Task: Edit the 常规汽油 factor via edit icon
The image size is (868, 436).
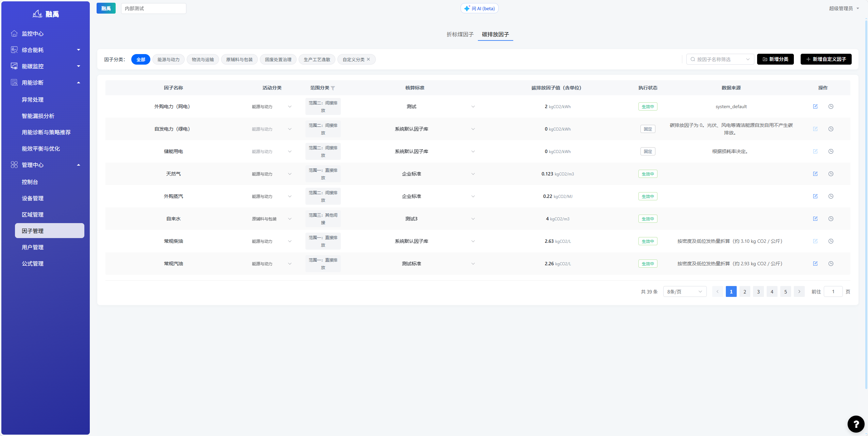Action: pos(815,264)
